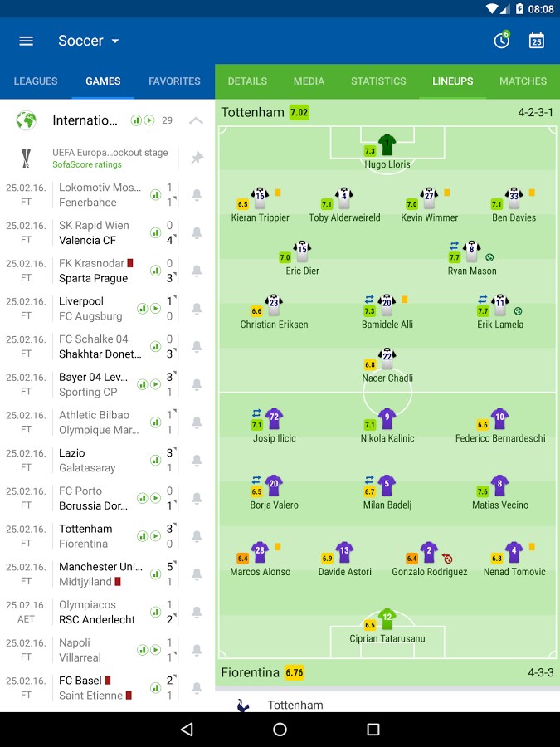This screenshot has height=747, width=560.
Task: Enable notifications for Lazio vs Galatasaray
Action: click(196, 460)
